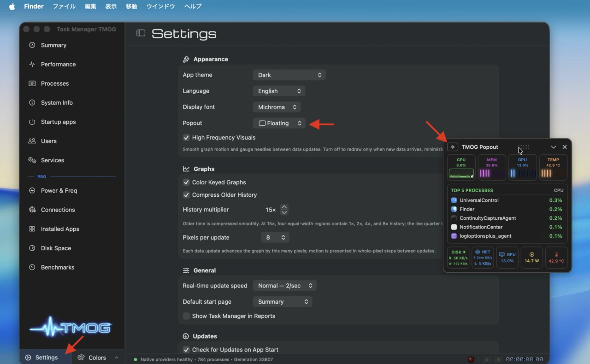Open the Pixels per update dropdown
590x364 pixels.
click(x=275, y=238)
